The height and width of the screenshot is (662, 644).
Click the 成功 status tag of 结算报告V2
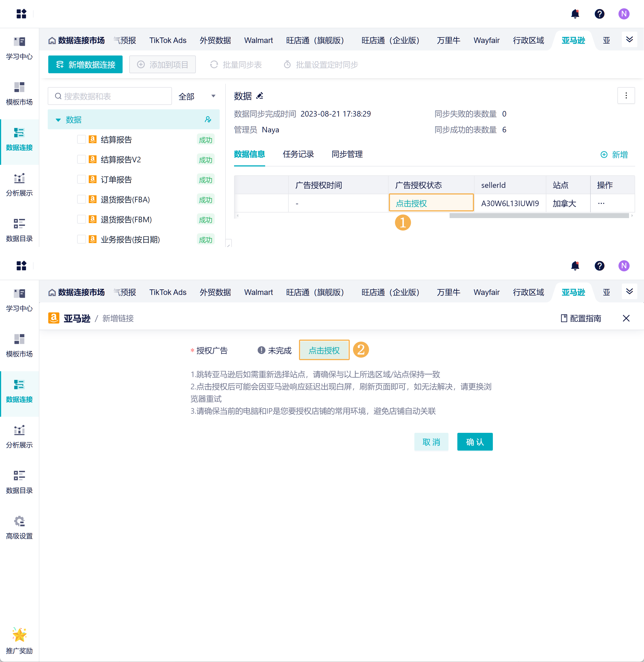(206, 160)
